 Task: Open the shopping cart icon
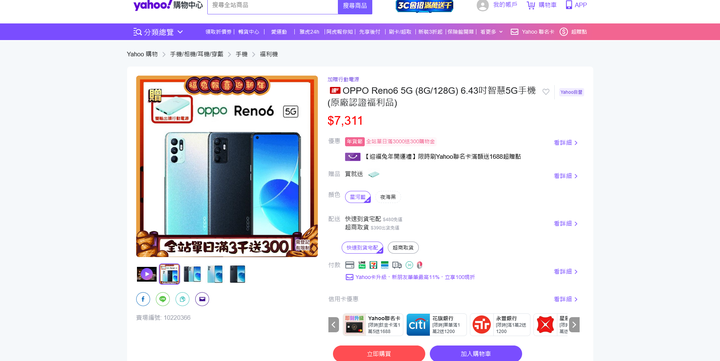[531, 5]
